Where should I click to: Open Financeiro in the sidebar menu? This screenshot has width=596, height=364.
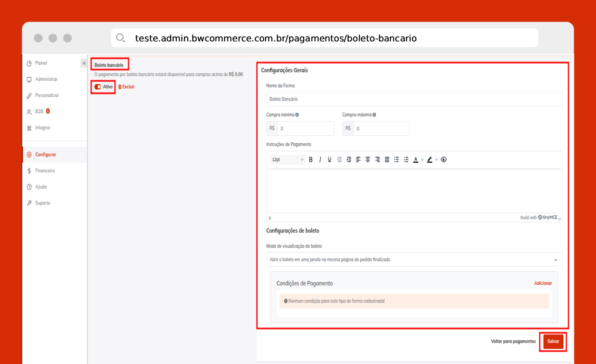click(x=45, y=171)
